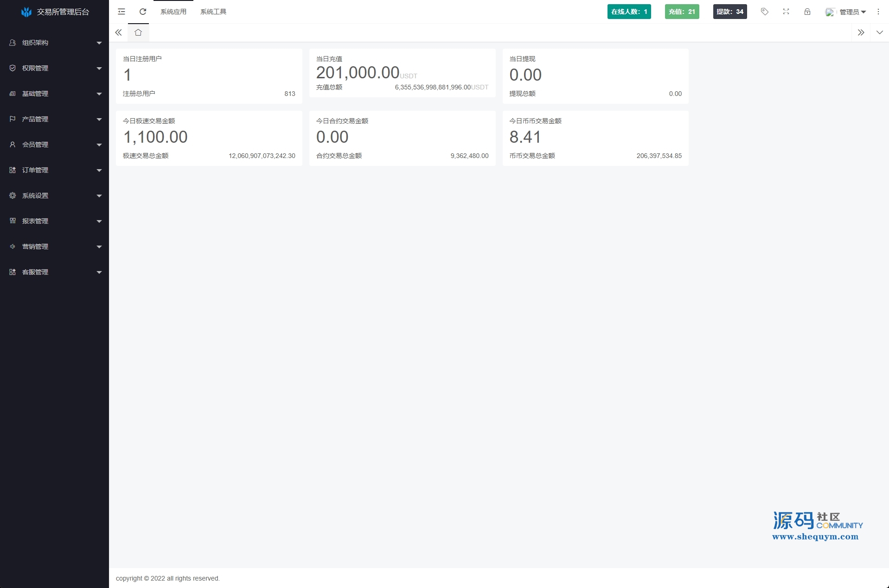Click the 提款: 34 badge button
The width and height of the screenshot is (889, 588).
pyautogui.click(x=730, y=12)
